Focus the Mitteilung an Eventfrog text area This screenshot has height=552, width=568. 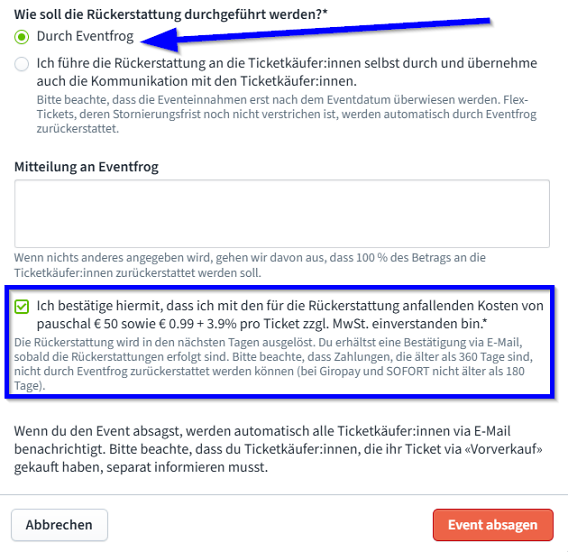282,214
